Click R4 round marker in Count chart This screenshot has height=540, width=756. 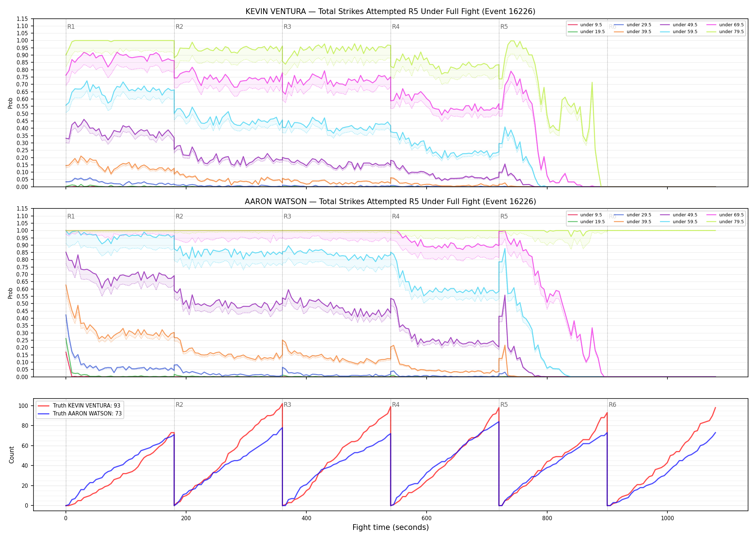(x=396, y=405)
